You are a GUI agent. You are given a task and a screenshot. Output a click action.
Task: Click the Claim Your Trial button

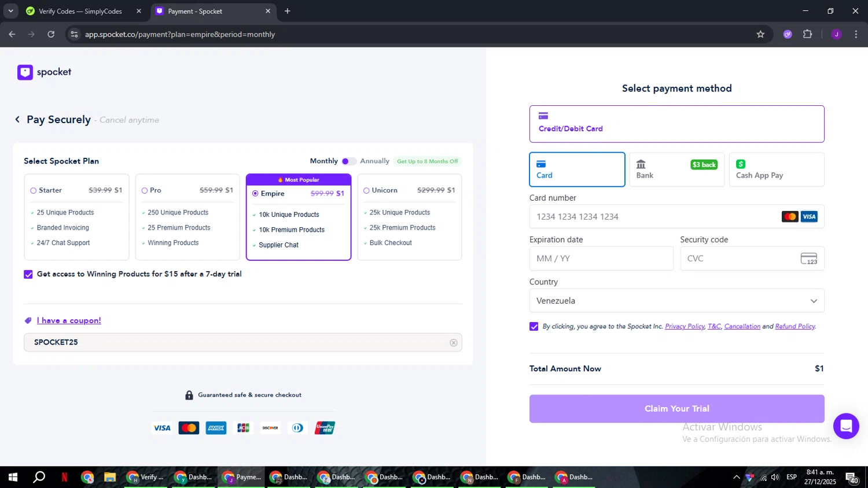click(x=676, y=409)
